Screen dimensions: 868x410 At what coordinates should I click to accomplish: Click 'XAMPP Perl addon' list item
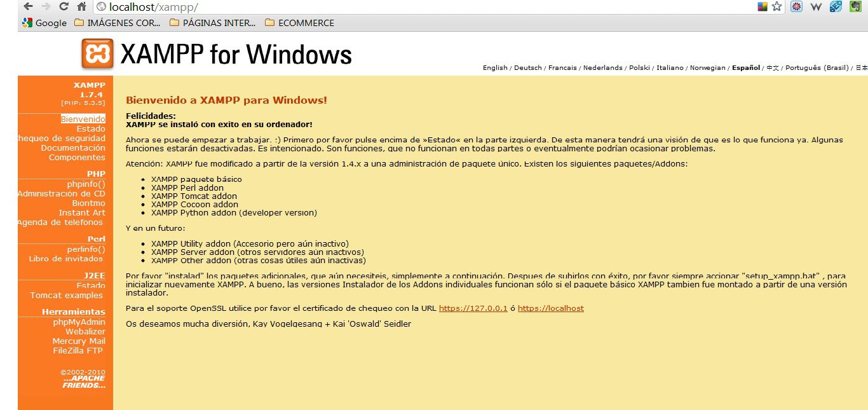[x=187, y=188]
